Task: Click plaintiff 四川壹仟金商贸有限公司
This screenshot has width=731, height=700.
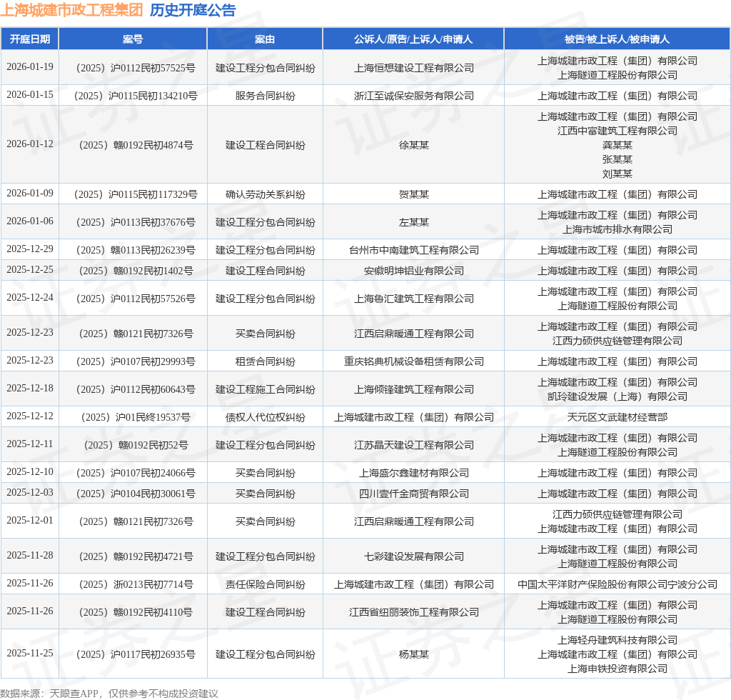Action: [413, 494]
